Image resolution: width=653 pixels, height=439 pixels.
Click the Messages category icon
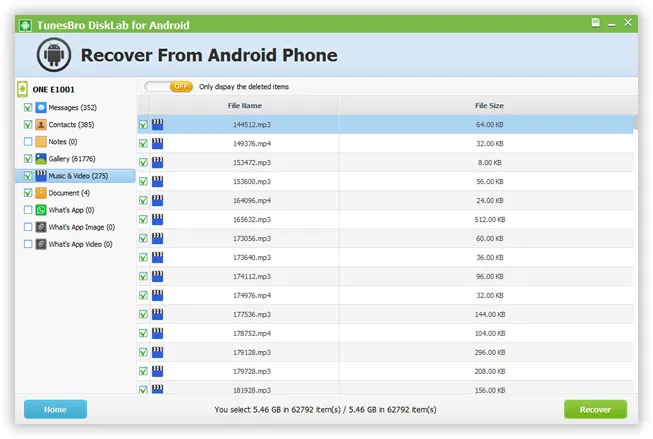click(41, 108)
